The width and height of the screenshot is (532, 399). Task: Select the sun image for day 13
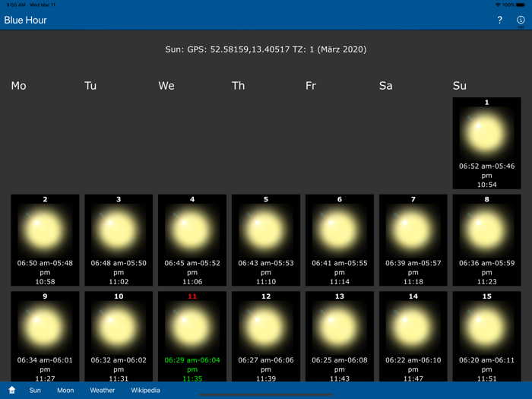click(x=339, y=328)
